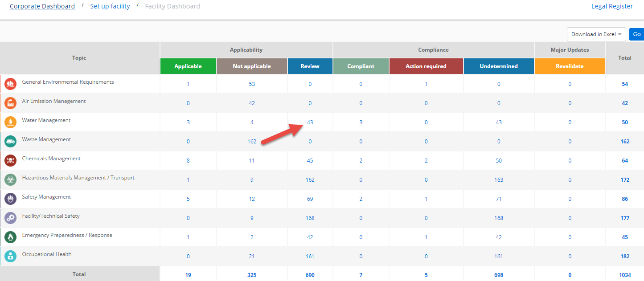Select the orange Revalidate column header

[x=570, y=66]
